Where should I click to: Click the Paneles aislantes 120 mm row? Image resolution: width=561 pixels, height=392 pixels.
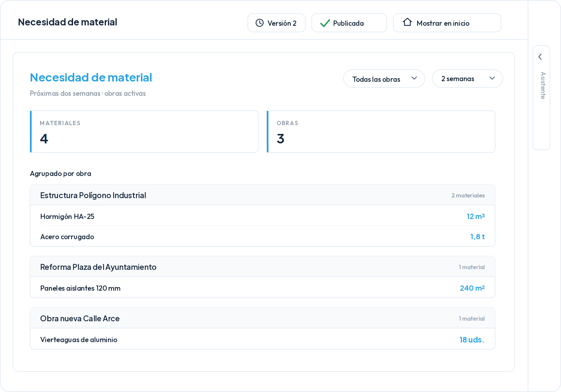click(x=263, y=287)
